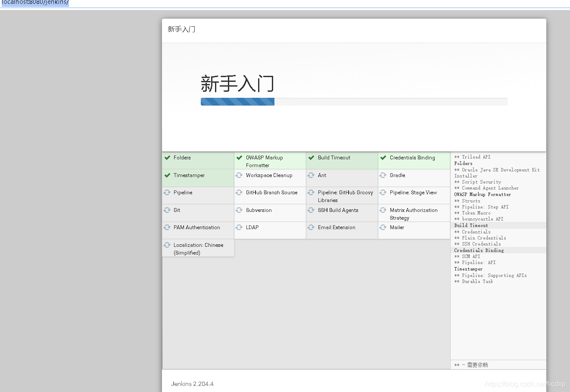Select the Pipeline: Stage View label

pos(414,193)
